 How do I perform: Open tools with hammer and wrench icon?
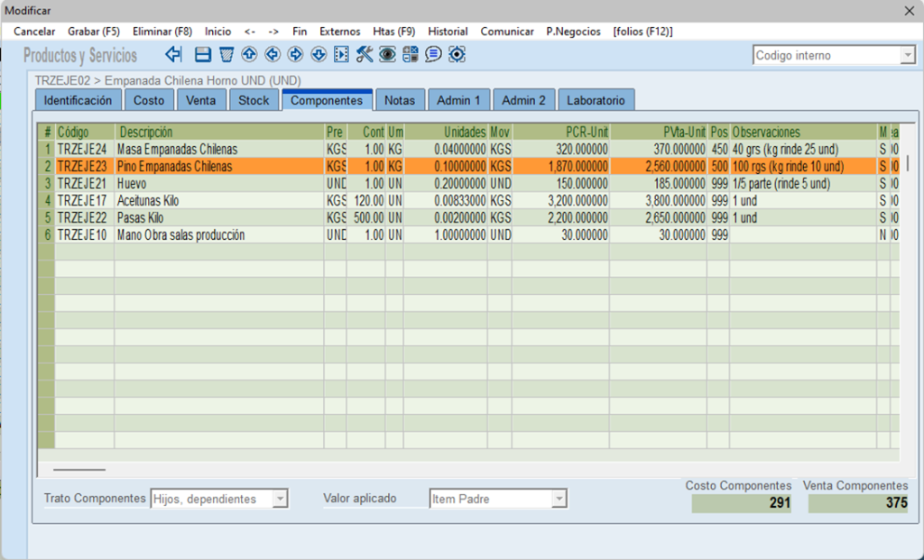point(365,55)
